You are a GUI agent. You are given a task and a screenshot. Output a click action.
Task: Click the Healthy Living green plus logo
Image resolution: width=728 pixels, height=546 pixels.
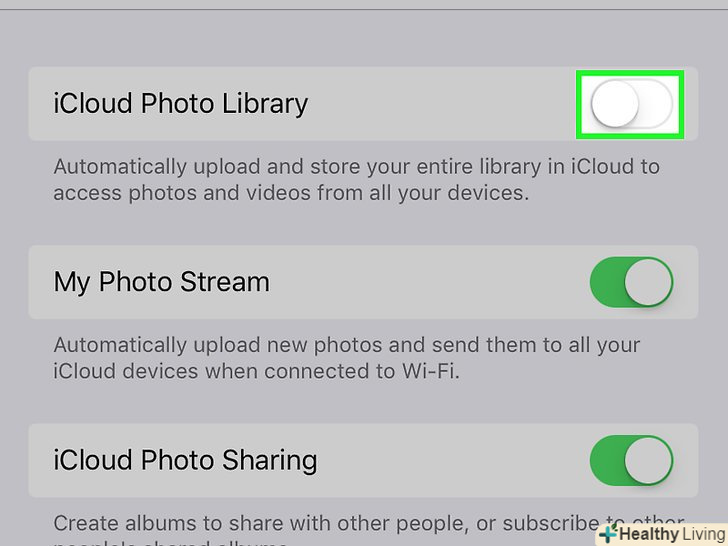click(x=608, y=534)
